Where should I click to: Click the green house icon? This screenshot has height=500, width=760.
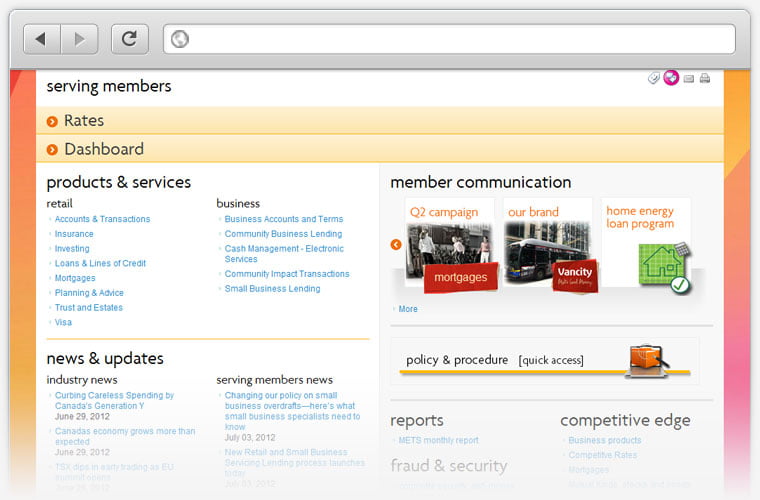[x=664, y=266]
